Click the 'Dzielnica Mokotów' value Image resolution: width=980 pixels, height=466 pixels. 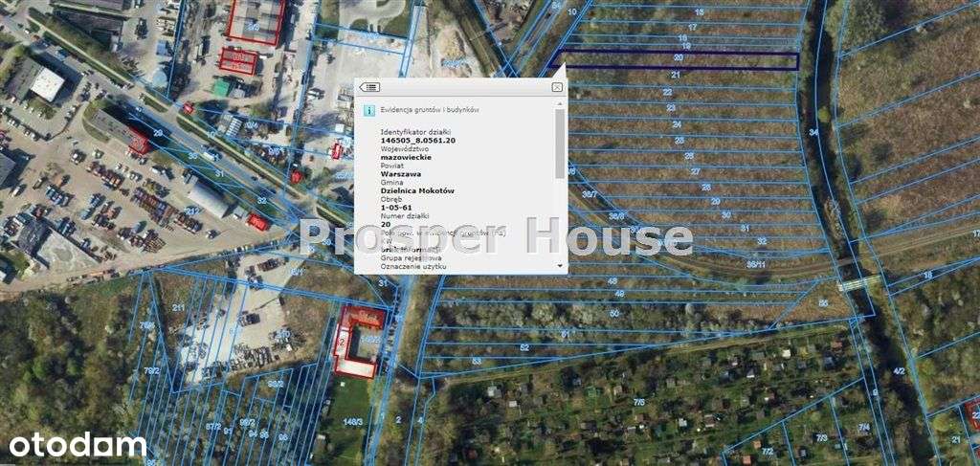(417, 190)
